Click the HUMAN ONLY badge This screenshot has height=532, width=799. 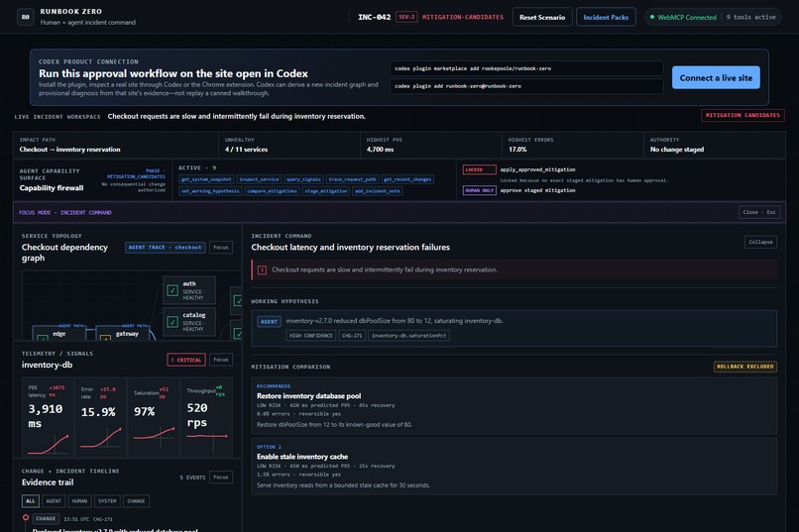pyautogui.click(x=479, y=190)
